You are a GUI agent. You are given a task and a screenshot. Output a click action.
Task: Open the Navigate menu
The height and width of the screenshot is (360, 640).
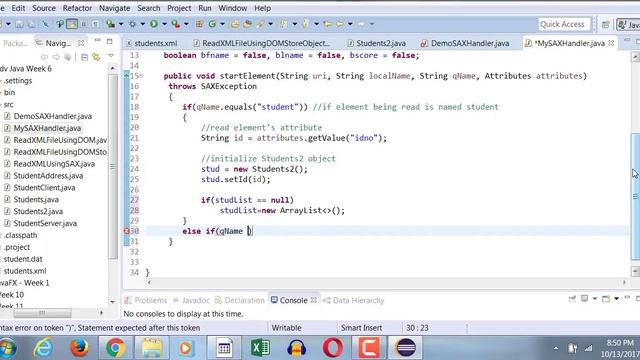pos(115,8)
